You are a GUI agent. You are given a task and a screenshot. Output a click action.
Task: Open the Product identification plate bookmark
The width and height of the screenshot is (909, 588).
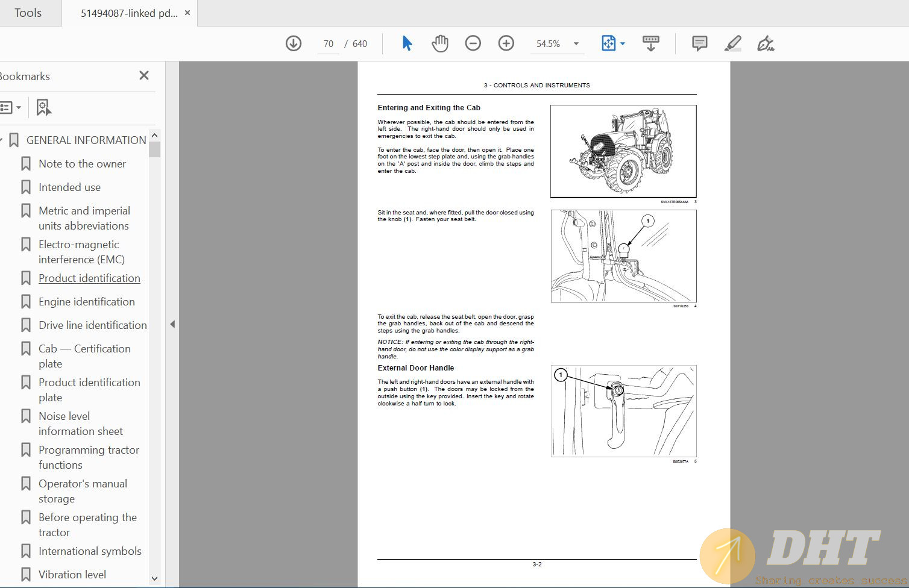(x=89, y=390)
